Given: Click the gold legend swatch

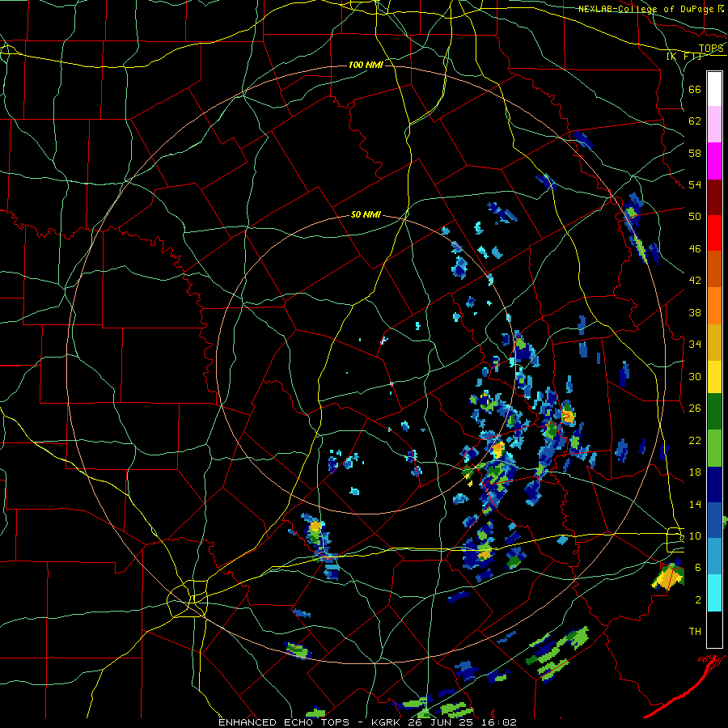Looking at the screenshot, I should point(714,341).
